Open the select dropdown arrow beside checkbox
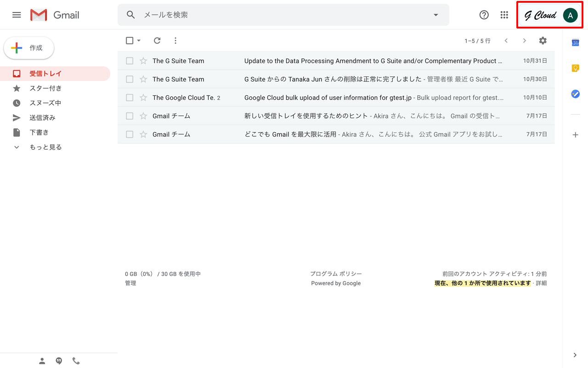The width and height of the screenshot is (588, 368). (139, 40)
